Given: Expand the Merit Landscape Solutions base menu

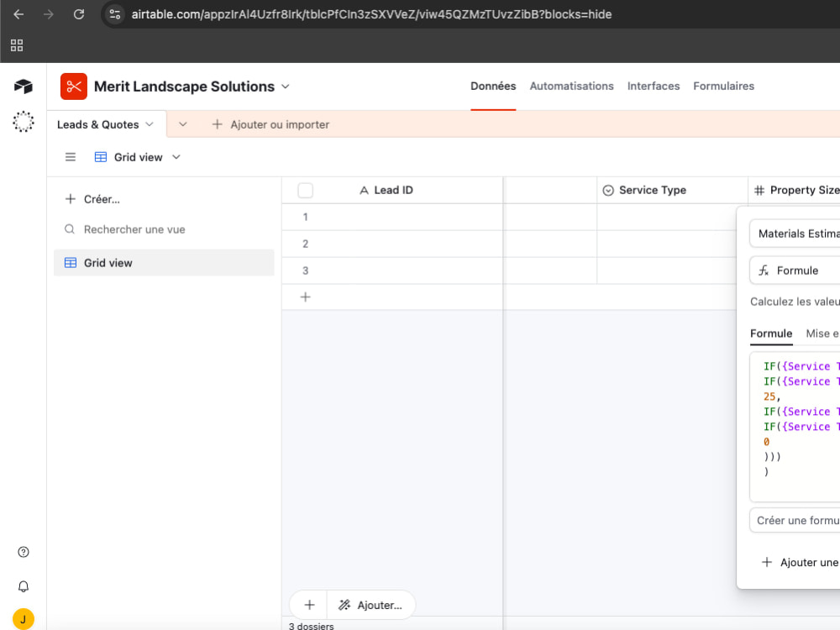Looking at the screenshot, I should tap(286, 87).
